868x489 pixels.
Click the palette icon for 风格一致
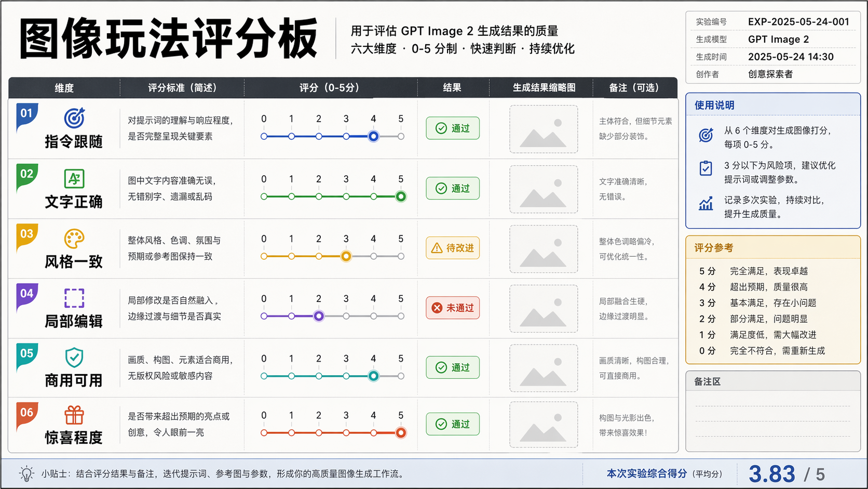point(74,239)
